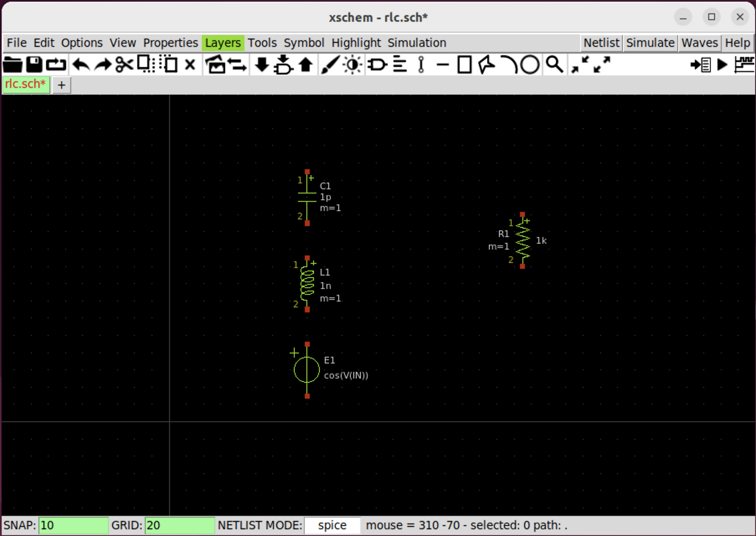Open the Options menu

point(82,43)
